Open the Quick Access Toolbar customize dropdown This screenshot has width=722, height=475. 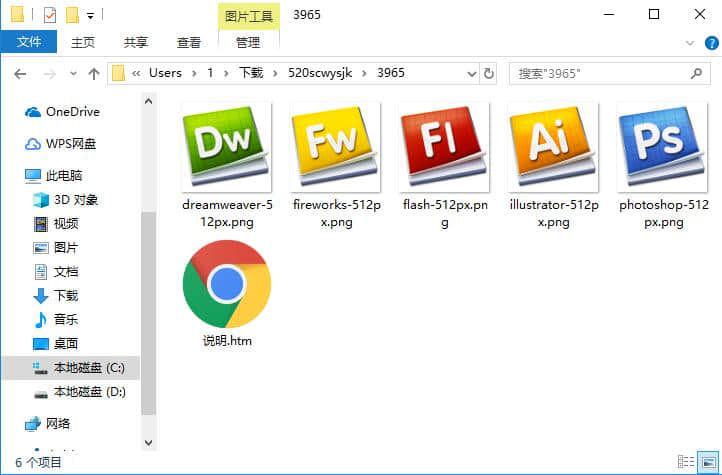(x=91, y=16)
